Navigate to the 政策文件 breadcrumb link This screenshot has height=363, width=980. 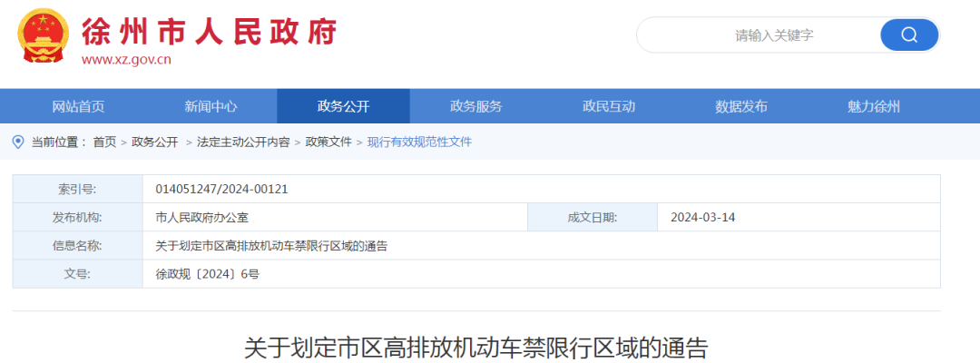[x=328, y=142]
